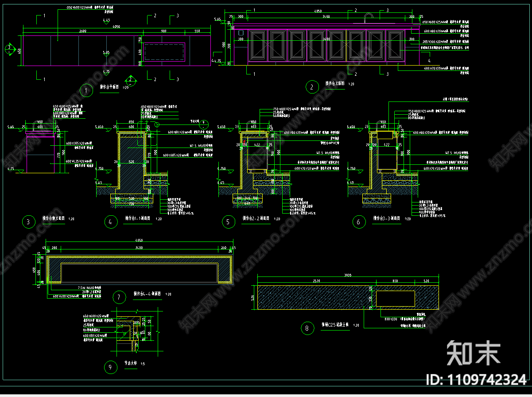The image size is (532, 397).
Task: Select the "3920" overall dimension of drawing 8
Action: click(348, 275)
